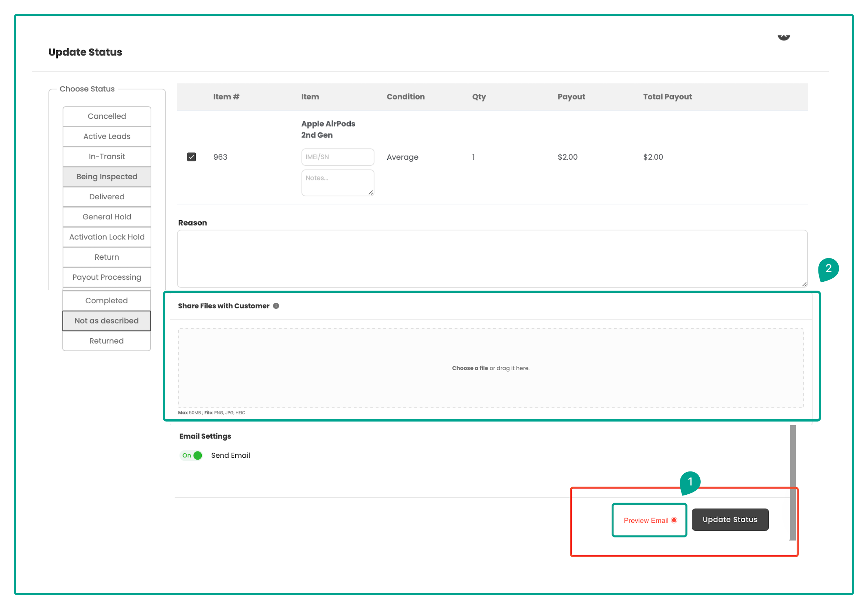This screenshot has height=609, width=868.
Task: Click the Qty column header
Action: pyautogui.click(x=479, y=97)
